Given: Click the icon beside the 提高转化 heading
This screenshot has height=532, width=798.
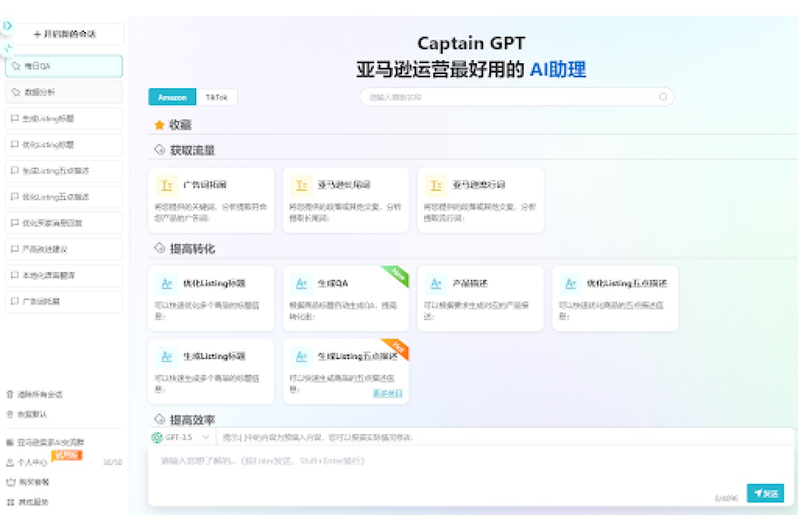Looking at the screenshot, I should click(x=160, y=248).
